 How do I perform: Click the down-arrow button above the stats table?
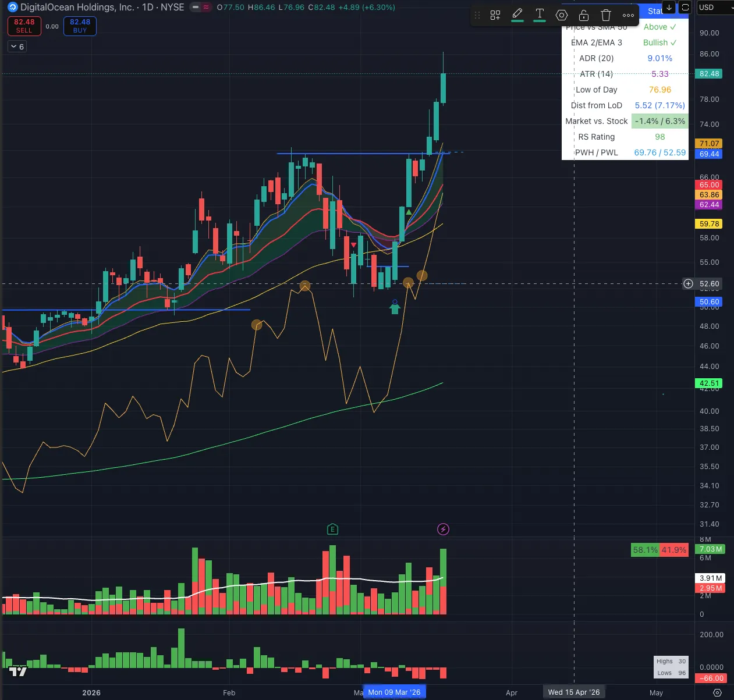tap(669, 8)
